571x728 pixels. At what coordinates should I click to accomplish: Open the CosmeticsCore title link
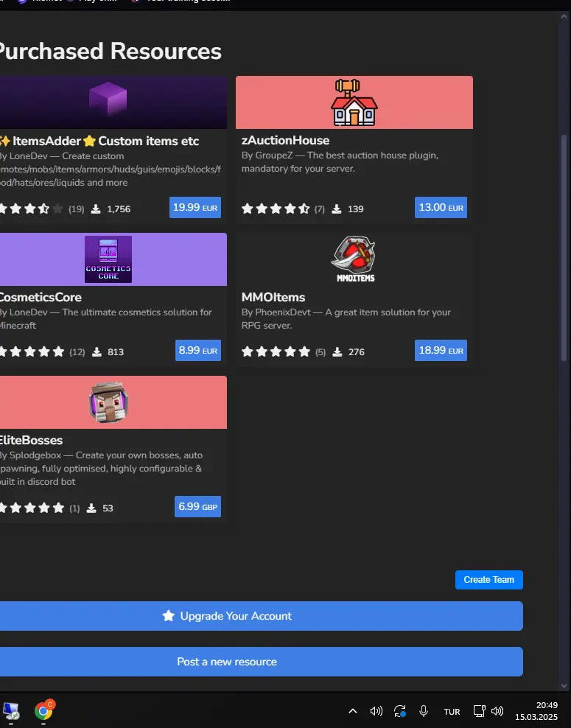click(x=41, y=297)
